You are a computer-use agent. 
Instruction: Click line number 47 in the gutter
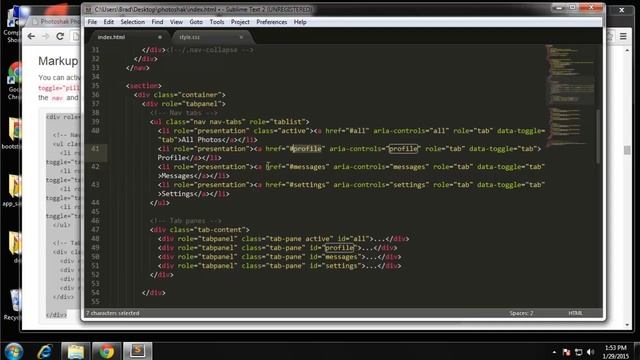coord(95,229)
